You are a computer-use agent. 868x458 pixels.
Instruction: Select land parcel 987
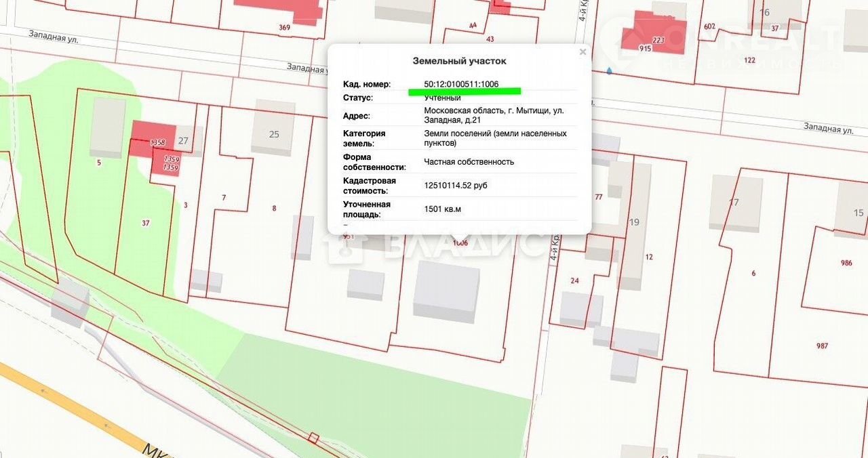[x=822, y=346]
